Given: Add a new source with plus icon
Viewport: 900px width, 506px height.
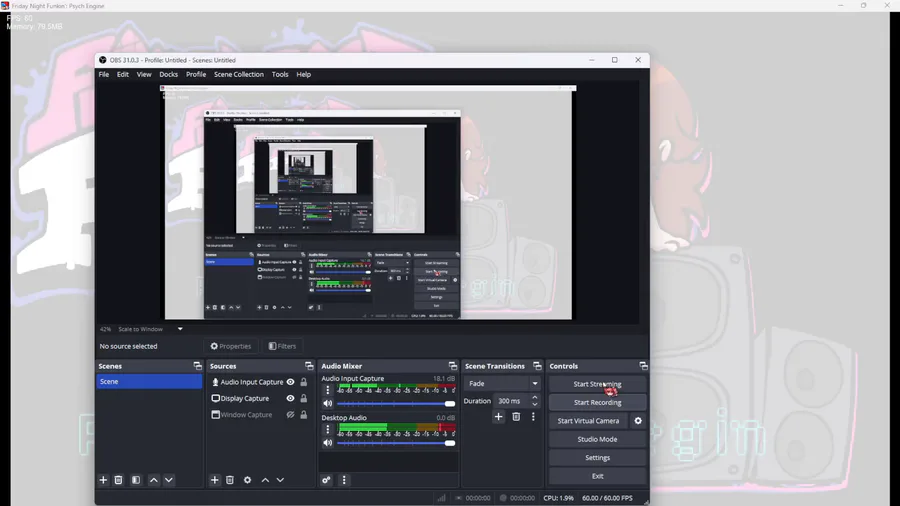Looking at the screenshot, I should (x=215, y=480).
